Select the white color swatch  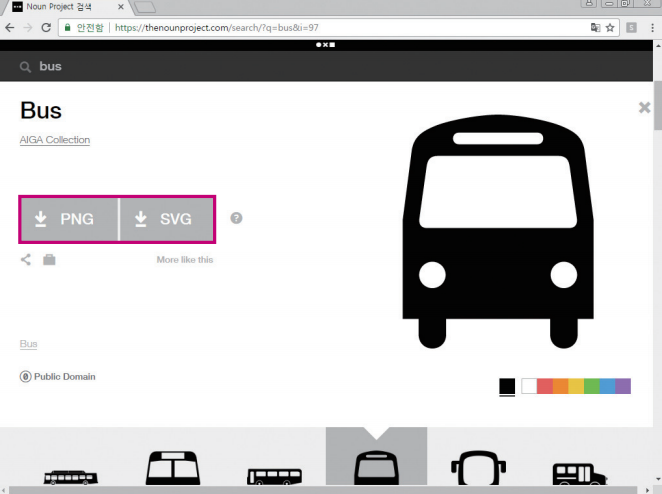click(529, 386)
